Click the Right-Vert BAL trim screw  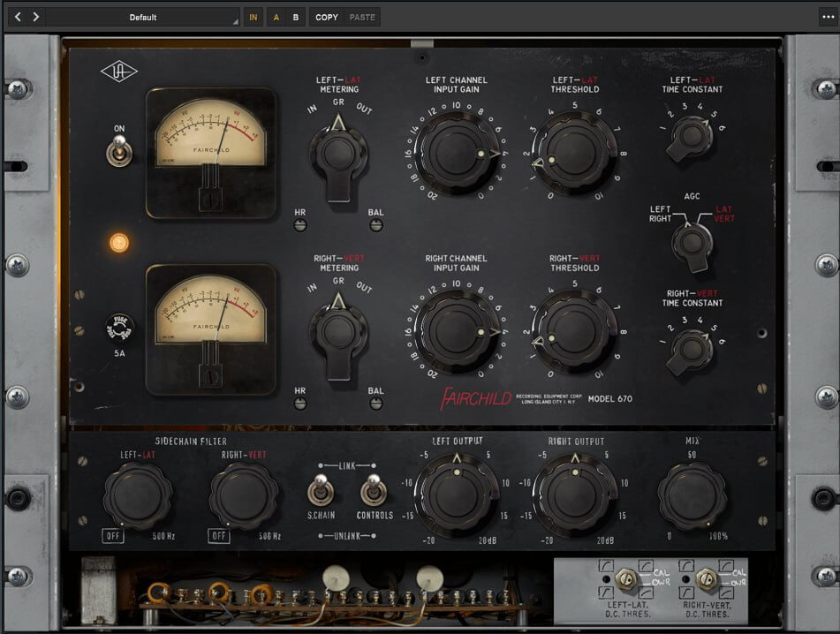pos(376,404)
